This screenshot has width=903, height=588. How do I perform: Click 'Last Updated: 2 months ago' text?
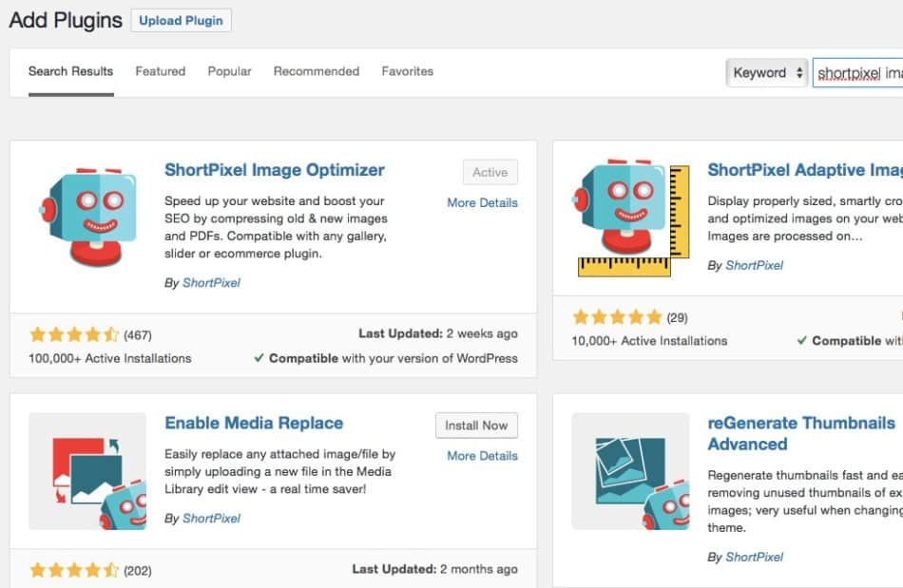pyautogui.click(x=434, y=569)
